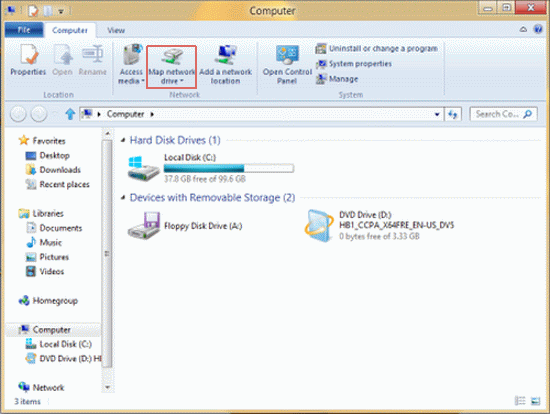550x414 pixels.
Task: Select Computer in the navigation pane
Action: tap(52, 330)
